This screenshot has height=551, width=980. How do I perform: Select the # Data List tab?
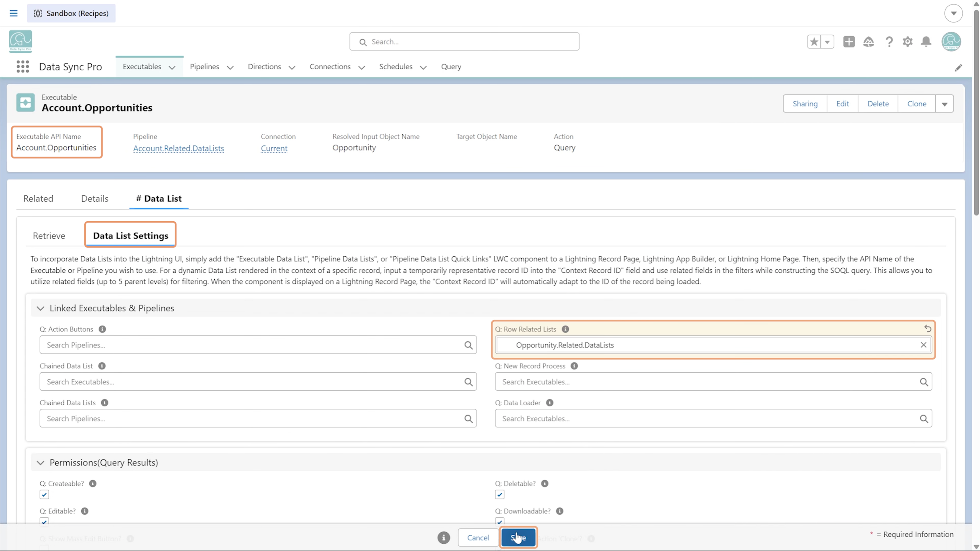coord(159,198)
